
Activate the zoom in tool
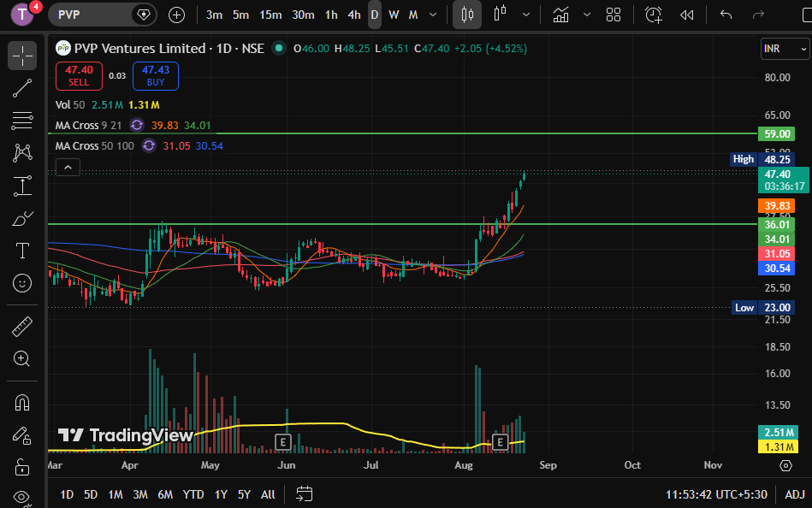(x=22, y=358)
